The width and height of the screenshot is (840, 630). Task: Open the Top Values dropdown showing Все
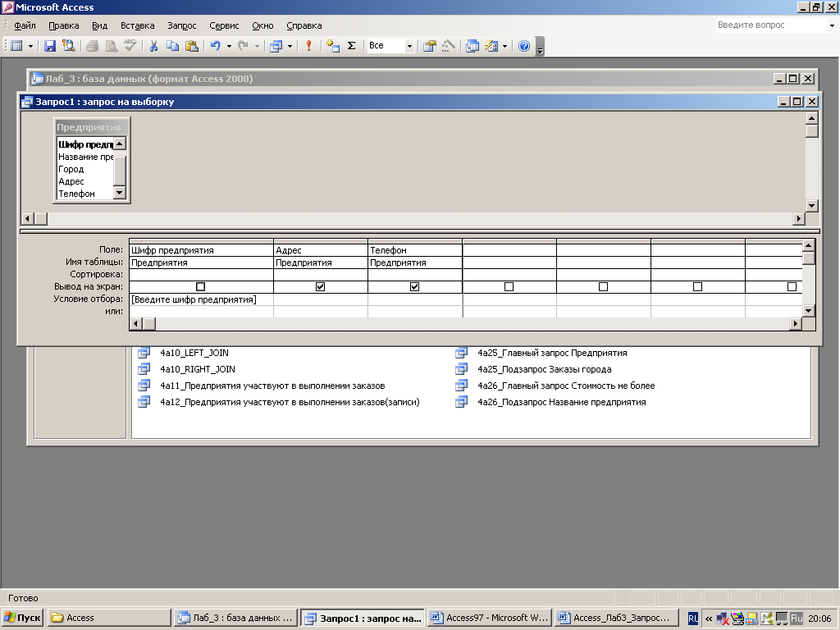(x=409, y=46)
